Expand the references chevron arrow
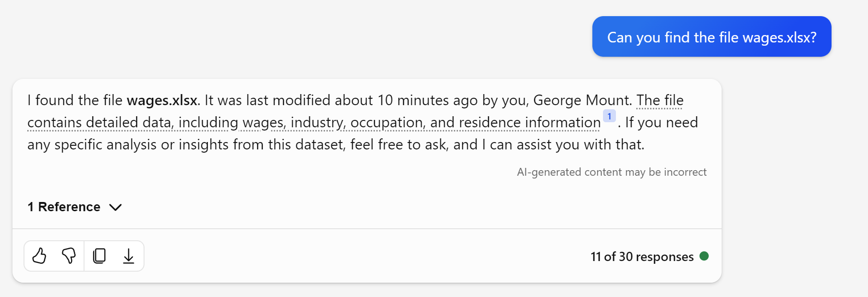Image resolution: width=868 pixels, height=297 pixels. pos(115,207)
